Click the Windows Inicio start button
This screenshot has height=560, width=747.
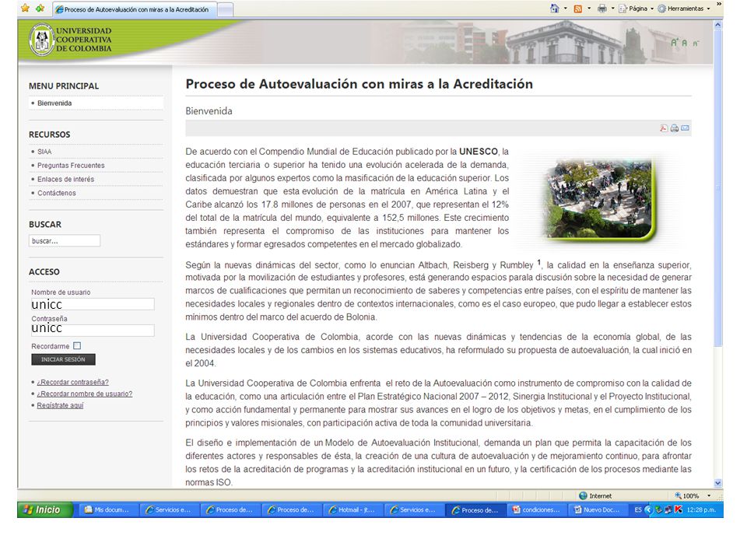pyautogui.click(x=45, y=509)
